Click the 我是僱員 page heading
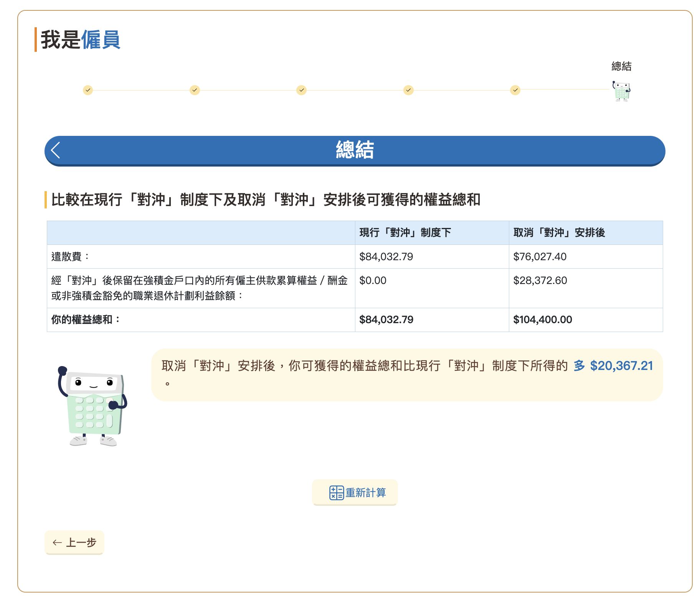700x601 pixels. [x=81, y=40]
